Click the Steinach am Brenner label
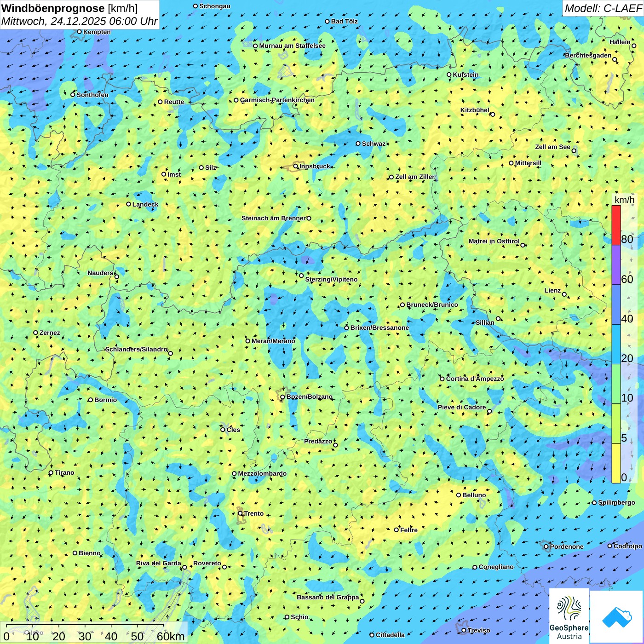644x644 pixels. [x=273, y=218]
